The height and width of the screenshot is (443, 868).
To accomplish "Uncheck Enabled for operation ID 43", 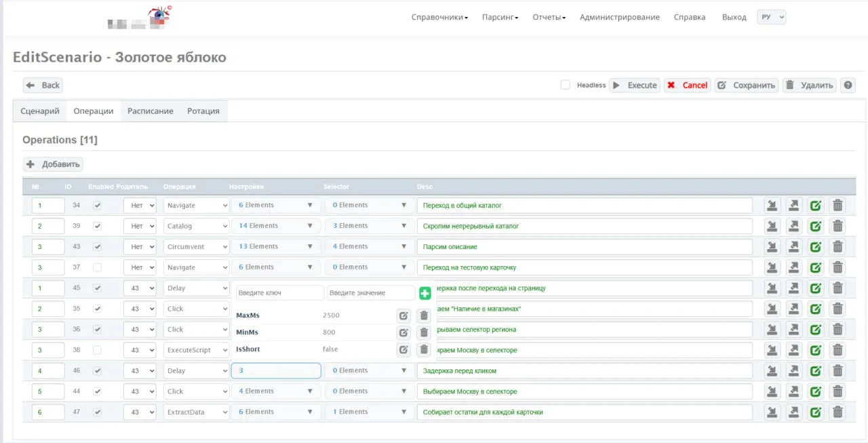I will click(97, 246).
